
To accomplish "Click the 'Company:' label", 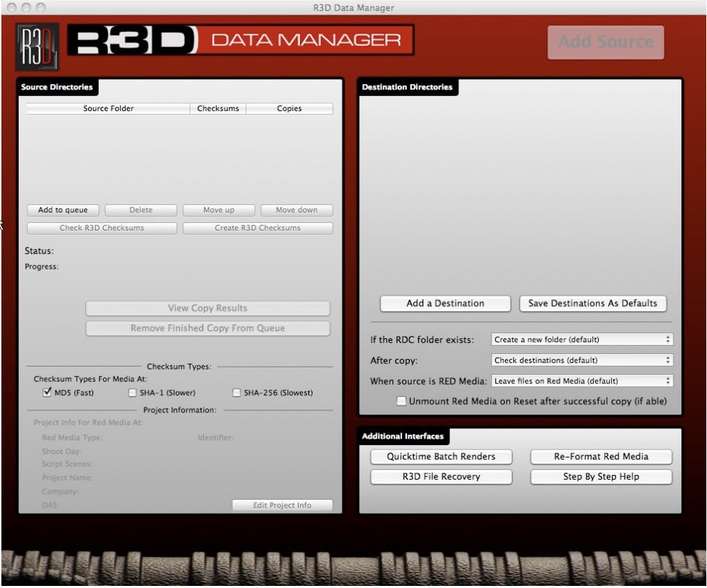I will point(60,492).
